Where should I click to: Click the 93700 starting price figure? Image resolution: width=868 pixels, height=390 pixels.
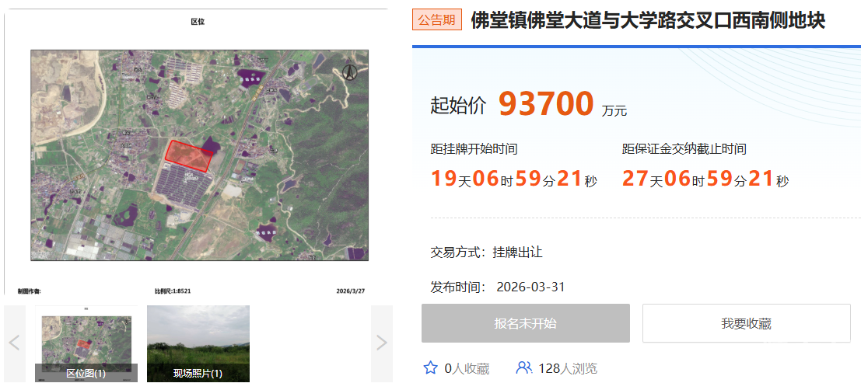click(546, 104)
